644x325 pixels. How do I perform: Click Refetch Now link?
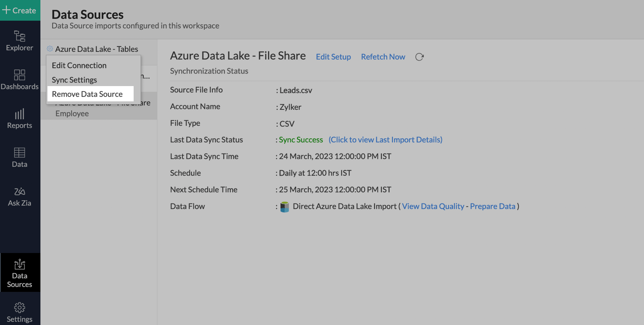coord(383,57)
